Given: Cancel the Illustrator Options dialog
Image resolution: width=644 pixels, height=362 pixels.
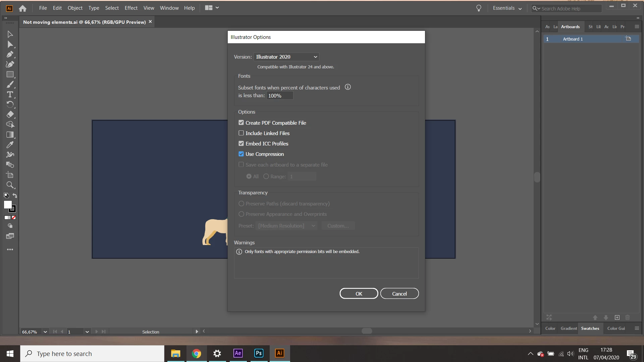Looking at the screenshot, I should tap(399, 294).
